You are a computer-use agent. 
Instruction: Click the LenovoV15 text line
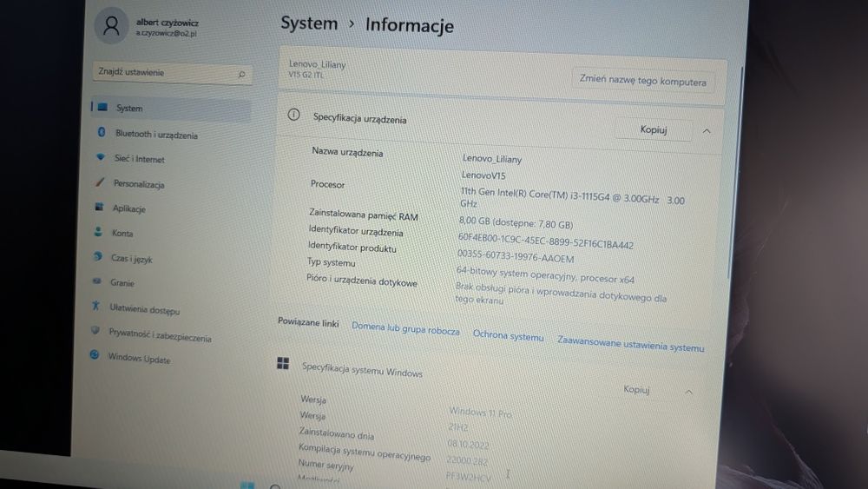[483, 175]
